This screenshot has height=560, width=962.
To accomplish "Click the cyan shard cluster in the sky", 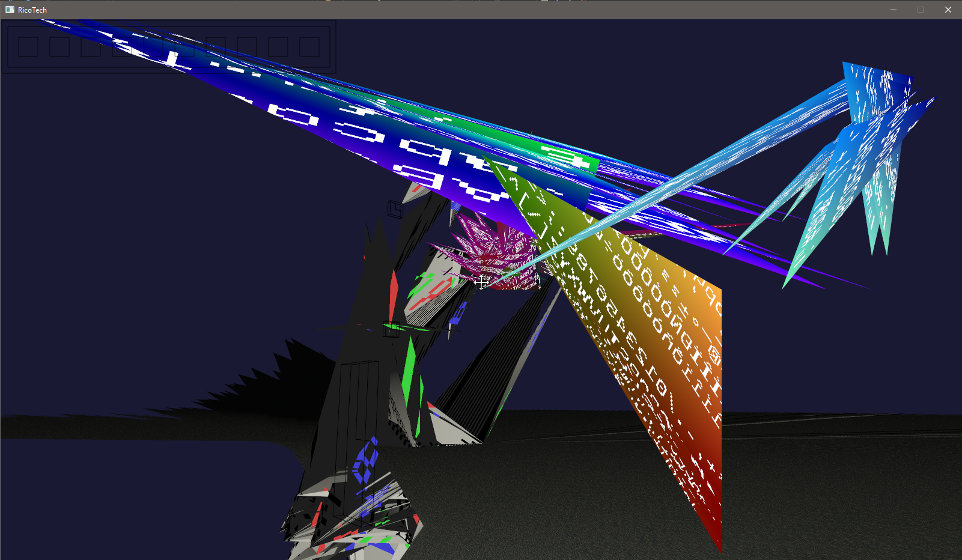I will point(865,156).
